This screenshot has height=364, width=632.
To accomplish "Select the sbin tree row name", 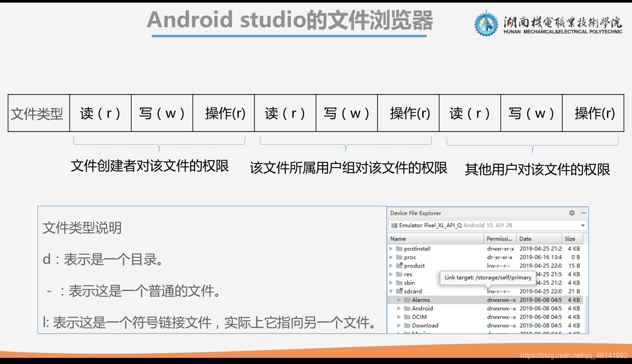I will click(x=409, y=283).
